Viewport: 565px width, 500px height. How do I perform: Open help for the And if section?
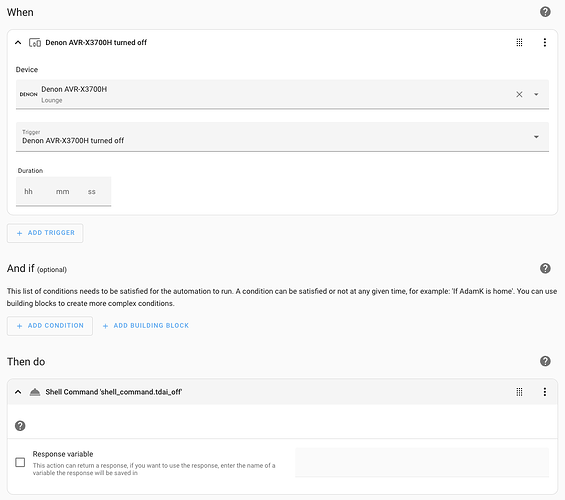[545, 268]
